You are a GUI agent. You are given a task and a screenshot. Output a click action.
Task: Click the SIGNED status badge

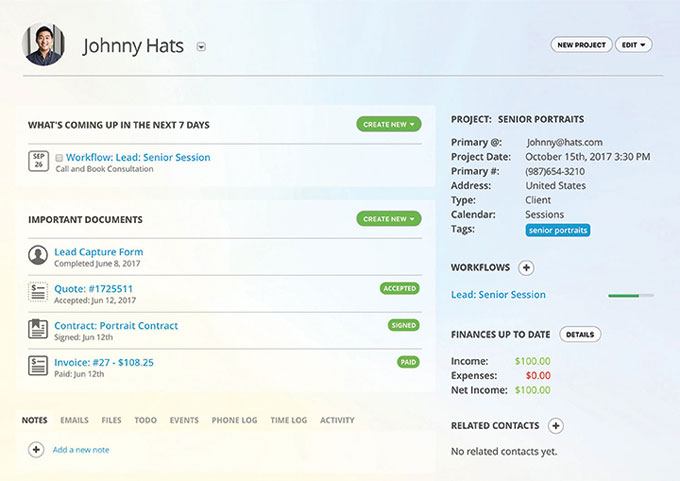[x=403, y=325]
